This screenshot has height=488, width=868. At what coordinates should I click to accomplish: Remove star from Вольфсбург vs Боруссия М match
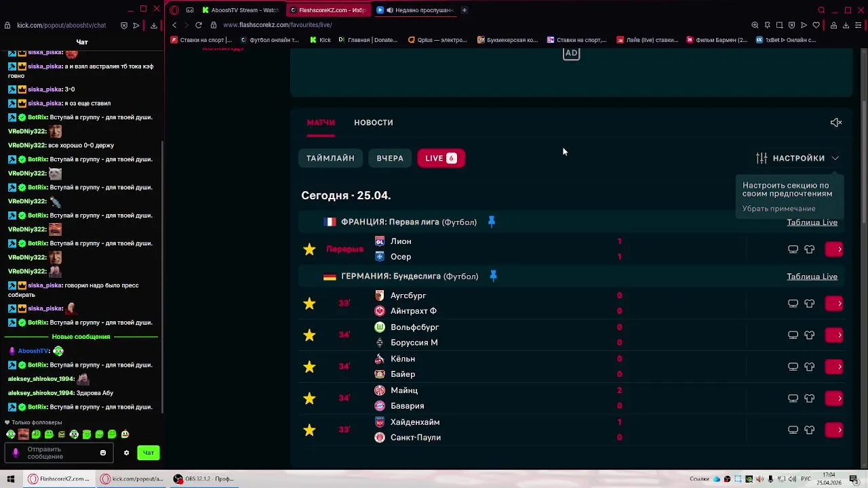pyautogui.click(x=309, y=335)
